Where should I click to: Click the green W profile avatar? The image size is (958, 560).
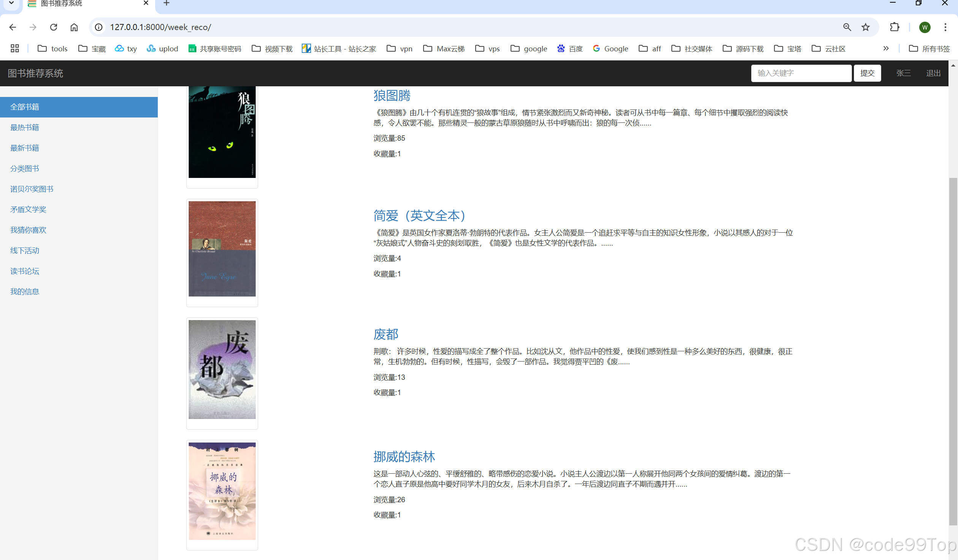[925, 27]
